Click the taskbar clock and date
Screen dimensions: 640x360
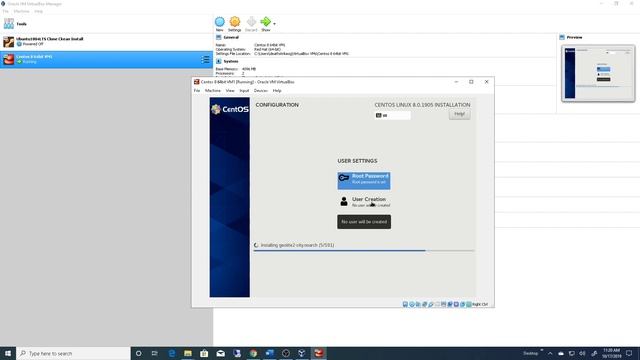tap(611, 353)
